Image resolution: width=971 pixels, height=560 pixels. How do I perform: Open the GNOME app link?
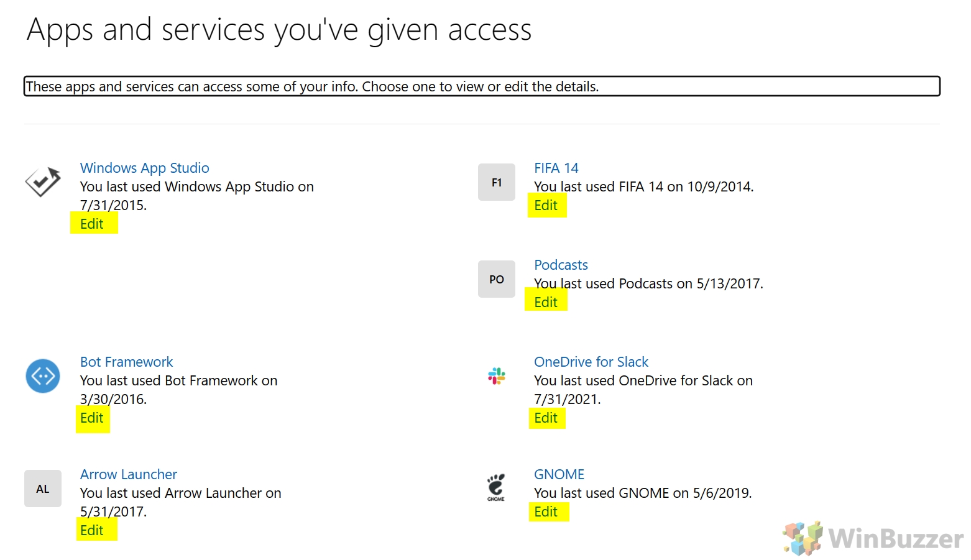[x=559, y=474]
